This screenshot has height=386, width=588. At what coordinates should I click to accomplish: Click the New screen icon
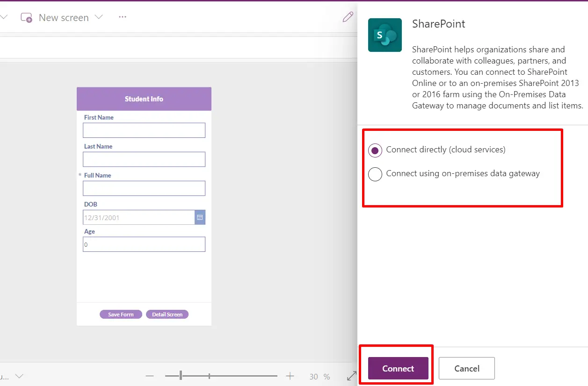26,18
